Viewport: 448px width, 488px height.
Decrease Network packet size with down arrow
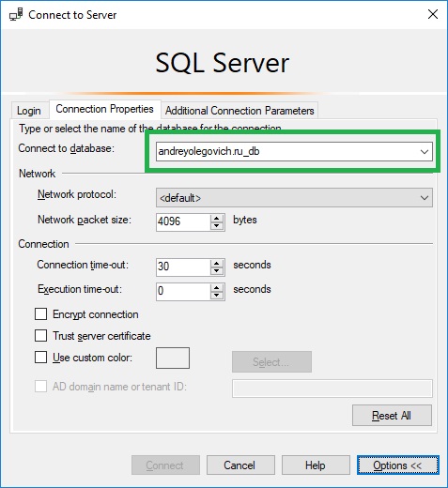[217, 226]
